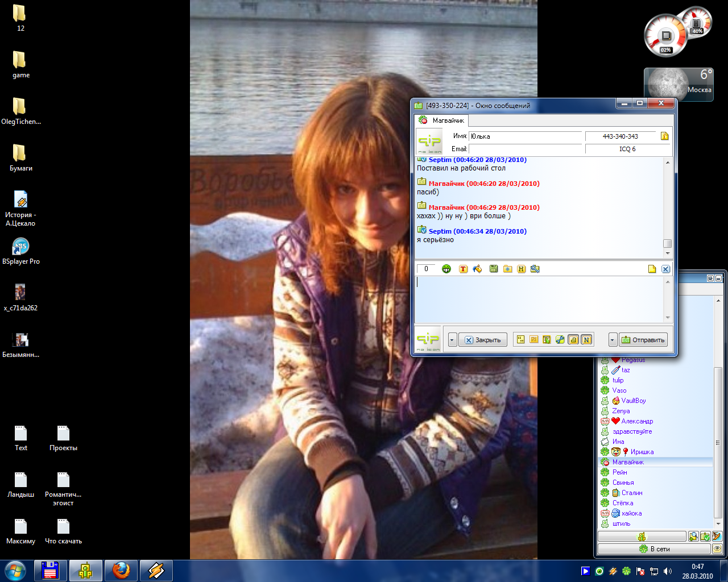Click the red T text font icon
The image size is (728, 582).
tap(463, 269)
